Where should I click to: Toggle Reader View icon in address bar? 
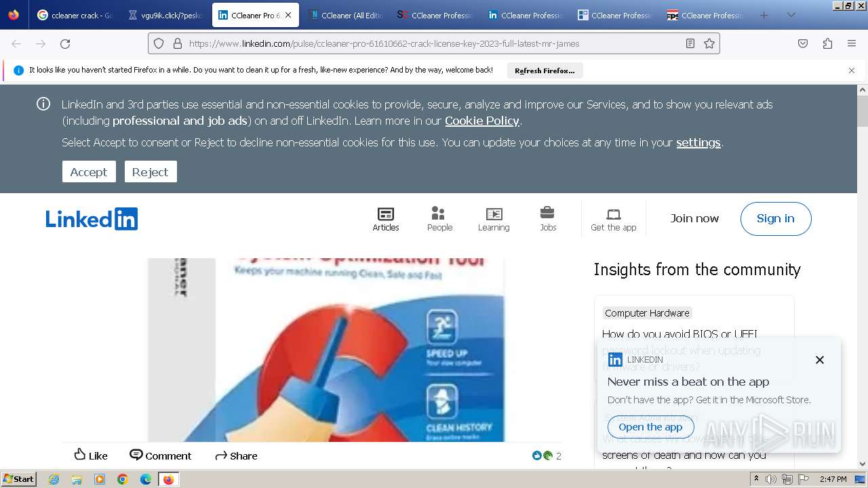click(690, 43)
